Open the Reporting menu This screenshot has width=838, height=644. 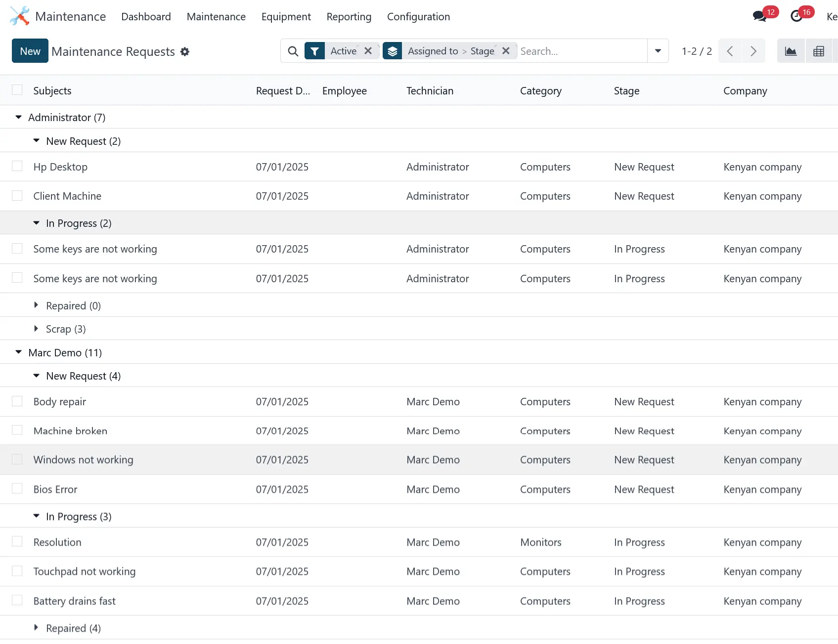click(349, 17)
